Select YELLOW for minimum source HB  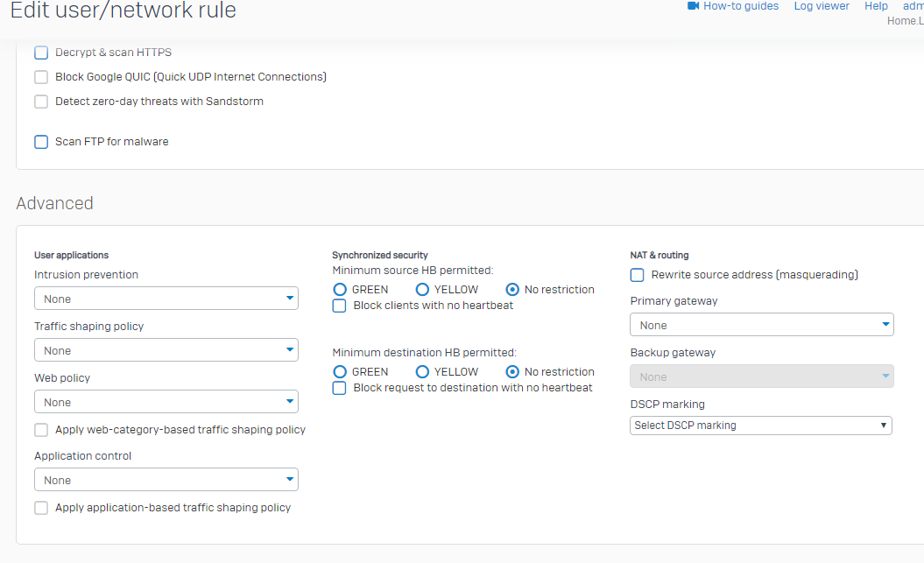422,290
